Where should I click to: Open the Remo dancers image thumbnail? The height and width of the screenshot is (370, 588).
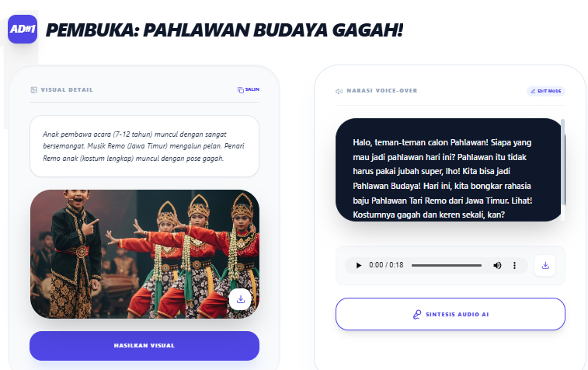coord(144,254)
